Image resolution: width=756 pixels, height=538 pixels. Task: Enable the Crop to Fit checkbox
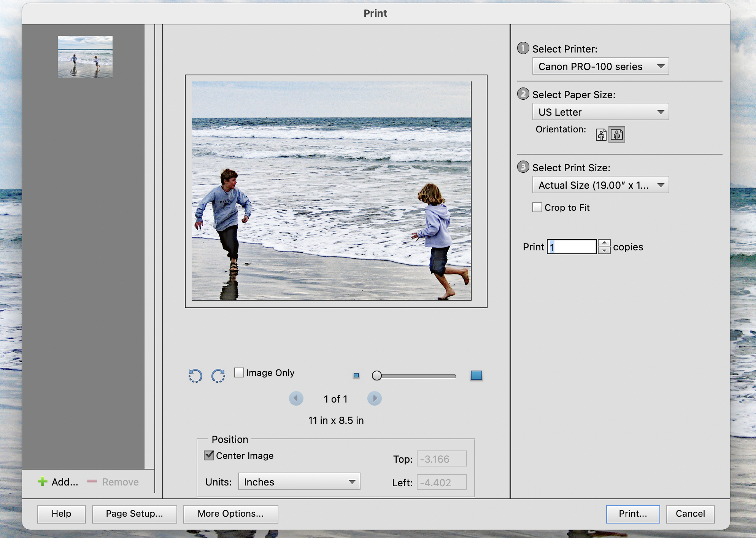point(537,207)
